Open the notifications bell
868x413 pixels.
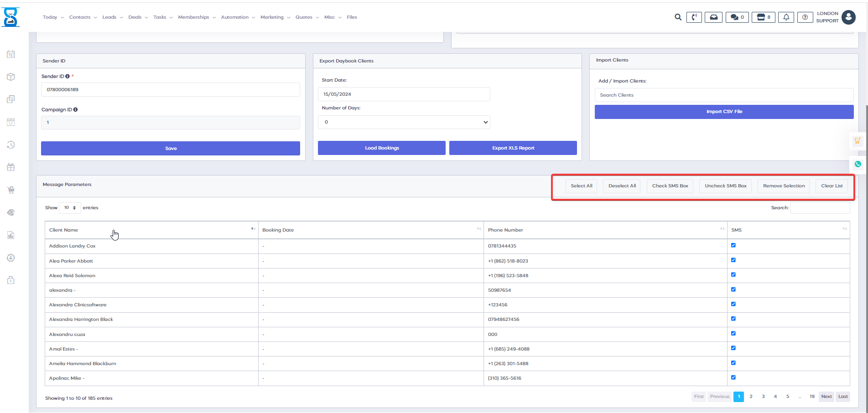point(786,17)
